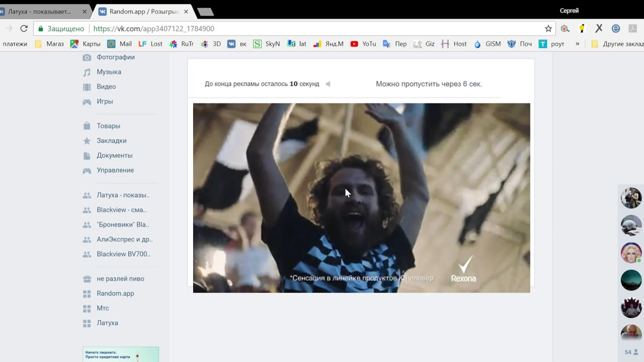Close the Латуха browser tab
The height and width of the screenshot is (362, 644).
click(x=84, y=11)
